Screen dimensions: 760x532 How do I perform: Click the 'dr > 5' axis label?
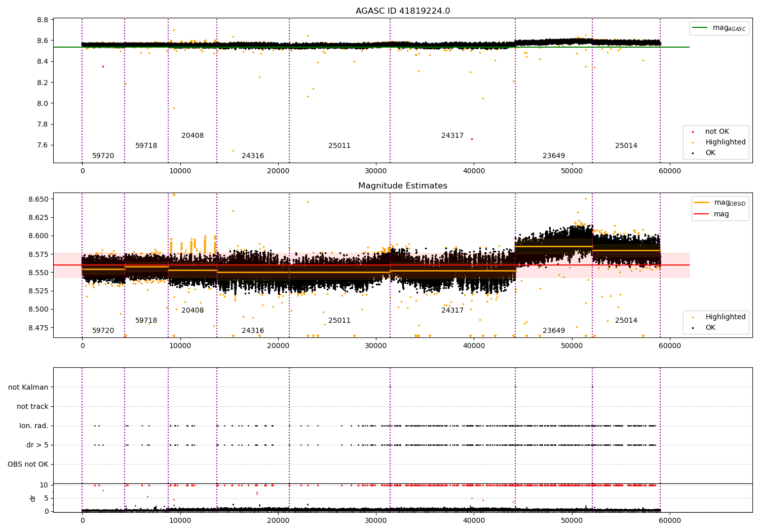(x=37, y=445)
